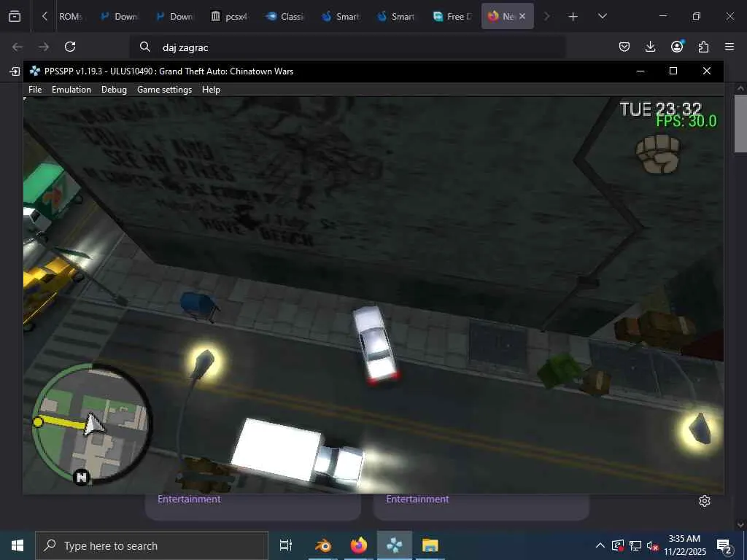Open Firefox View icon
The image size is (747, 560).
click(x=15, y=16)
